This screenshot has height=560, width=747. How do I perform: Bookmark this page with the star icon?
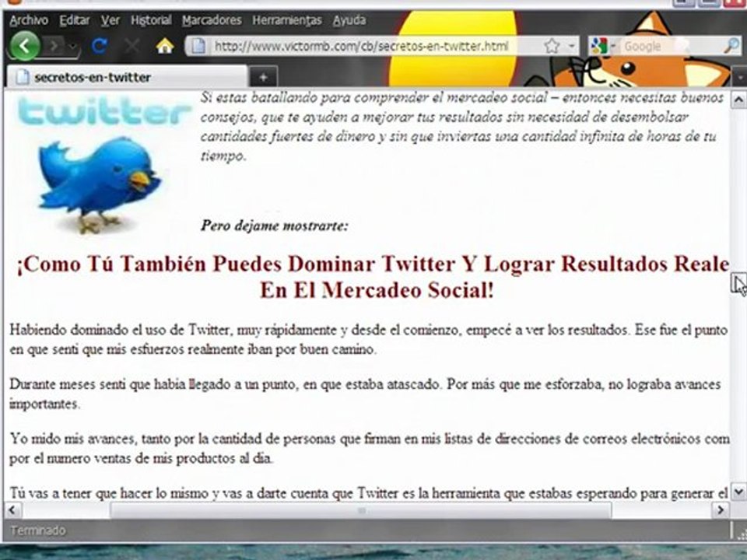(552, 46)
